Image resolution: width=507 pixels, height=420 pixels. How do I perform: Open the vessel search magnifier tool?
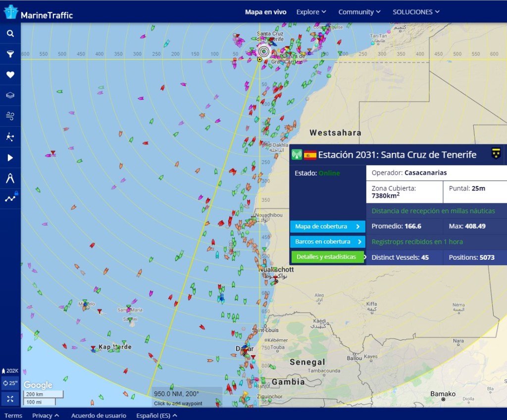pyautogui.click(x=10, y=34)
